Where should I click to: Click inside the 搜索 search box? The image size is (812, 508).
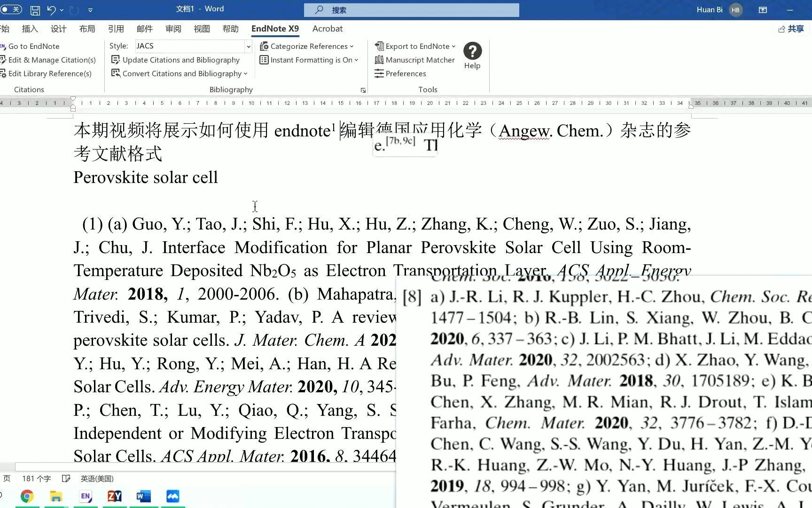[411, 10]
